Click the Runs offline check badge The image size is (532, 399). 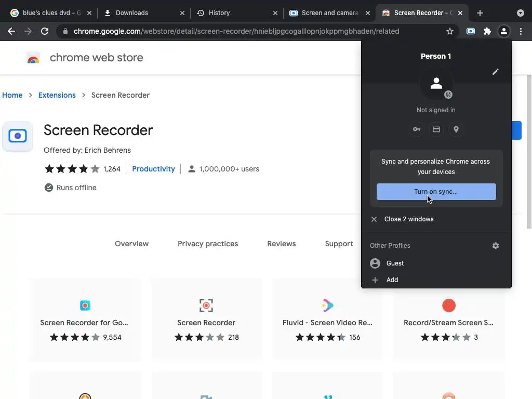tap(49, 188)
